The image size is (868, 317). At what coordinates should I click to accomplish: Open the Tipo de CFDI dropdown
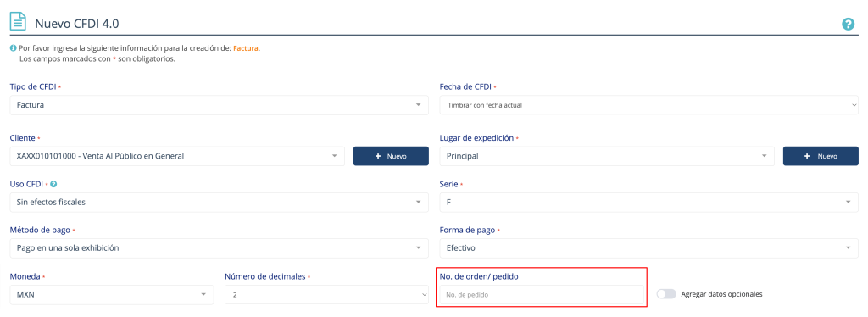(220, 105)
